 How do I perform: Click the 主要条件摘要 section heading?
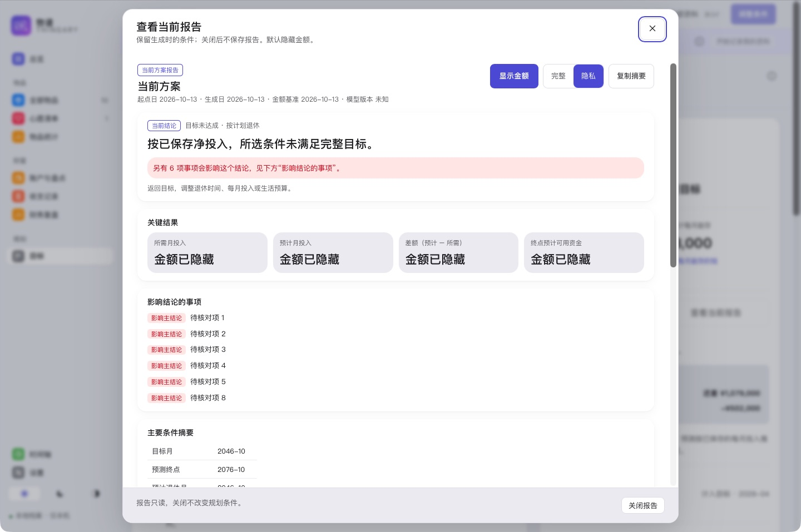(171, 433)
